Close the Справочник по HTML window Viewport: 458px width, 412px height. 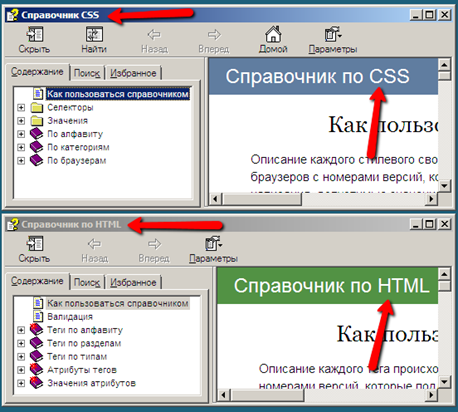445,224
